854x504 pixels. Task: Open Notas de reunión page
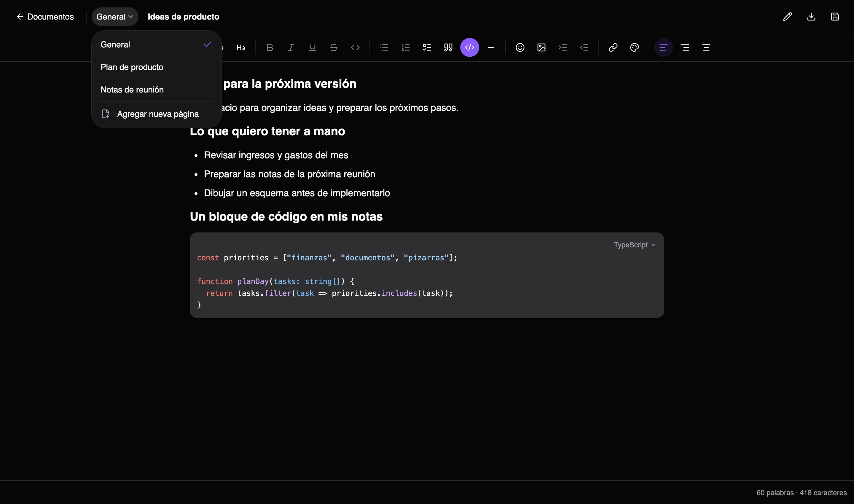(x=156, y=90)
